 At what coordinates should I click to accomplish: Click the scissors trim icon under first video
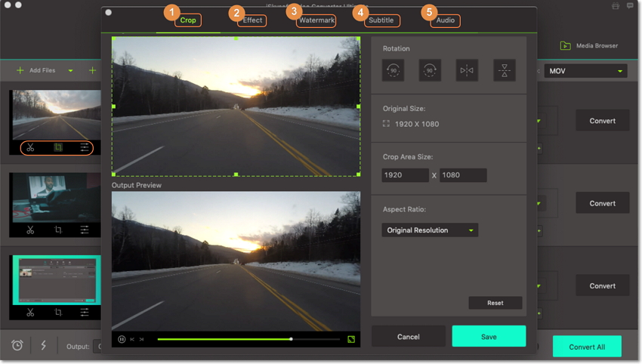(30, 147)
